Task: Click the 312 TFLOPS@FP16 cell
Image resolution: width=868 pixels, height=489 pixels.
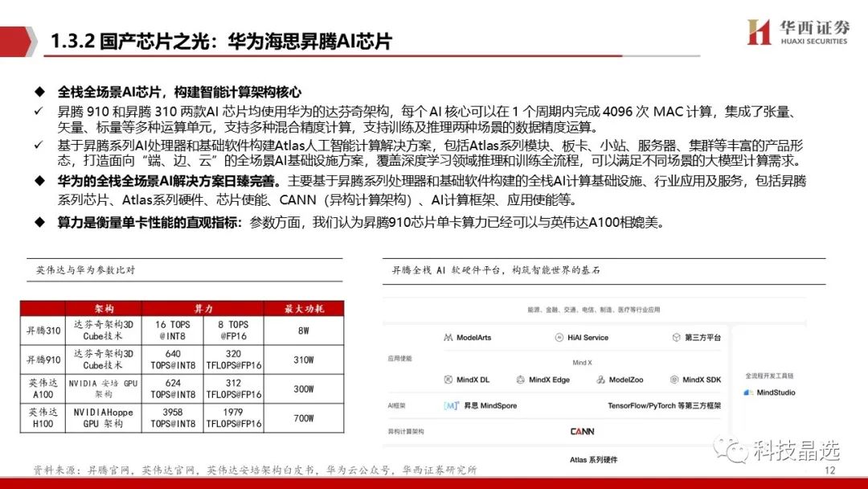Action: click(233, 388)
